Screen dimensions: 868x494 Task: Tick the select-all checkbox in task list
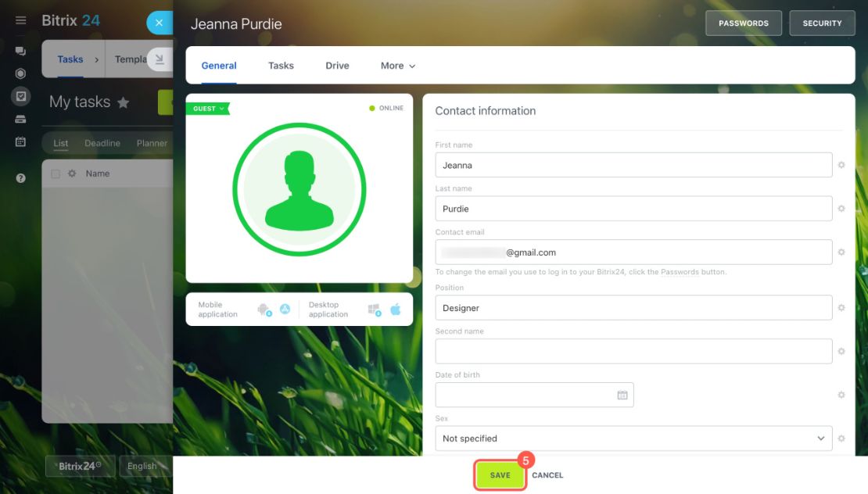[56, 174]
